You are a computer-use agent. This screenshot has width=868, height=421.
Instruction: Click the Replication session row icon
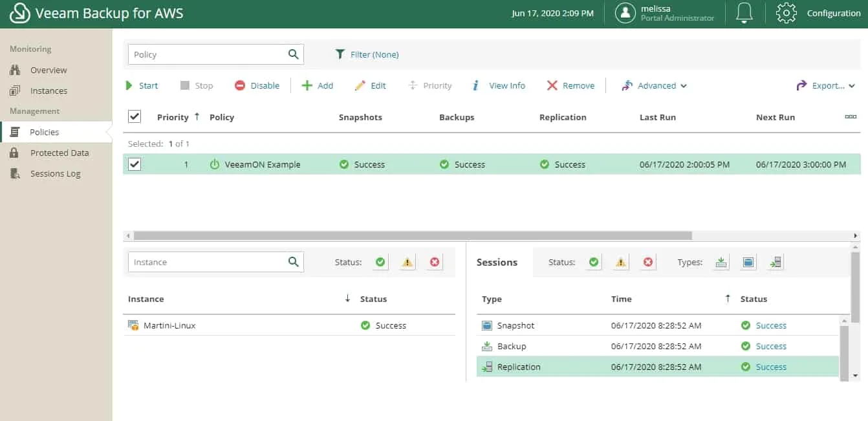[487, 367]
